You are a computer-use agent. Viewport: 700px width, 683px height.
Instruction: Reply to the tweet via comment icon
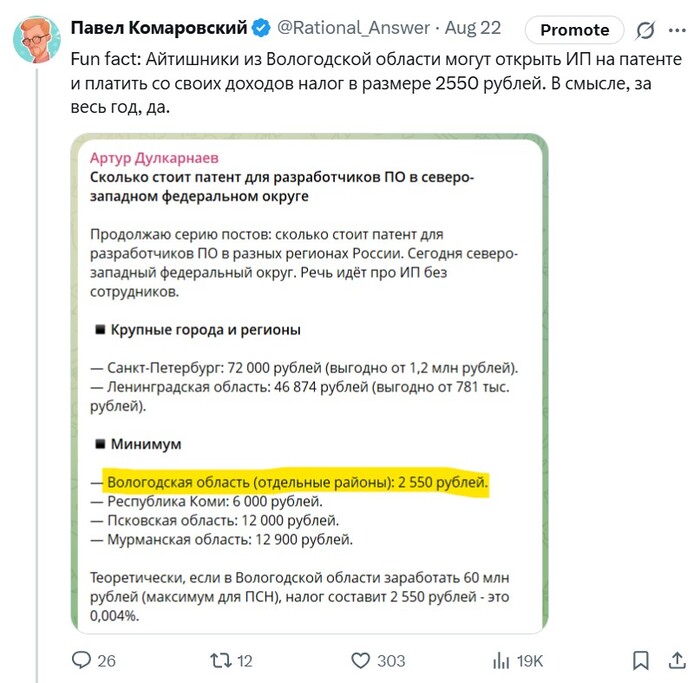click(x=82, y=660)
